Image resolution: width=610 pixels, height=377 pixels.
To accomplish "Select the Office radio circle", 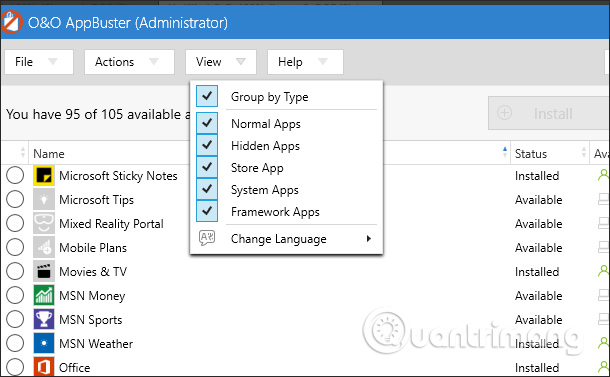I will pyautogui.click(x=15, y=367).
